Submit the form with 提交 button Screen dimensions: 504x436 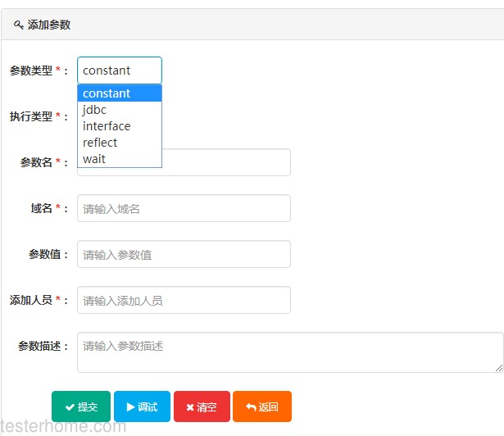81,406
